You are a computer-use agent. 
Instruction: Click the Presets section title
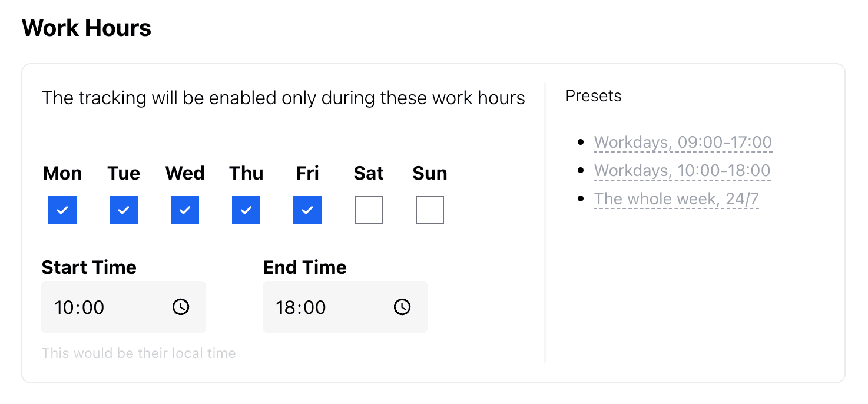coord(593,95)
